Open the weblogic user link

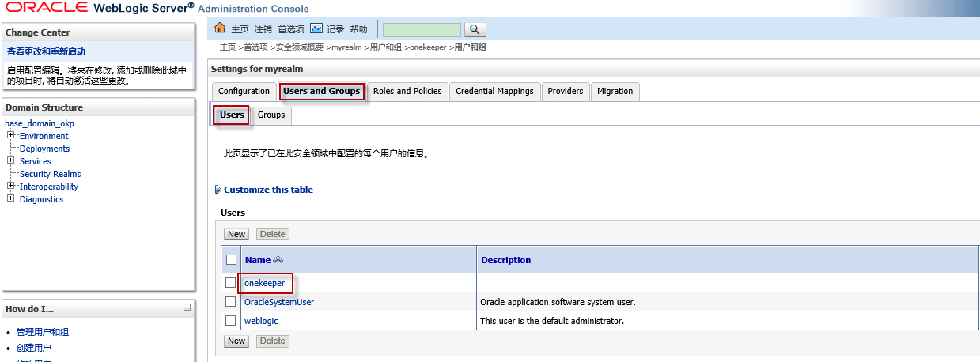click(261, 321)
